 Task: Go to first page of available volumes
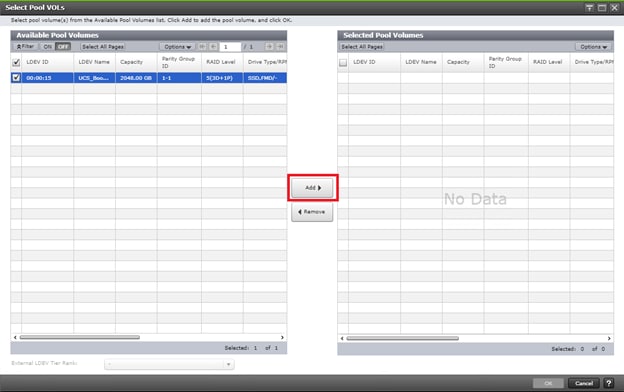tap(202, 47)
